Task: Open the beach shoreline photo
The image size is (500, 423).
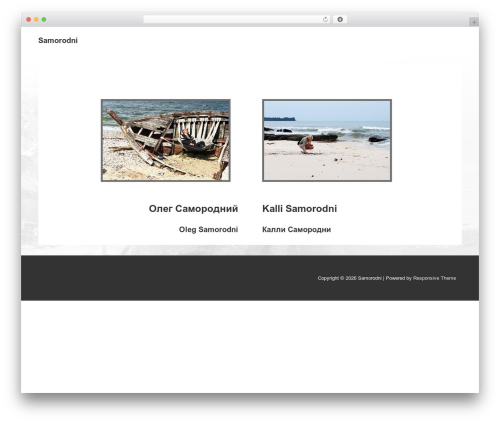Action: point(327,140)
